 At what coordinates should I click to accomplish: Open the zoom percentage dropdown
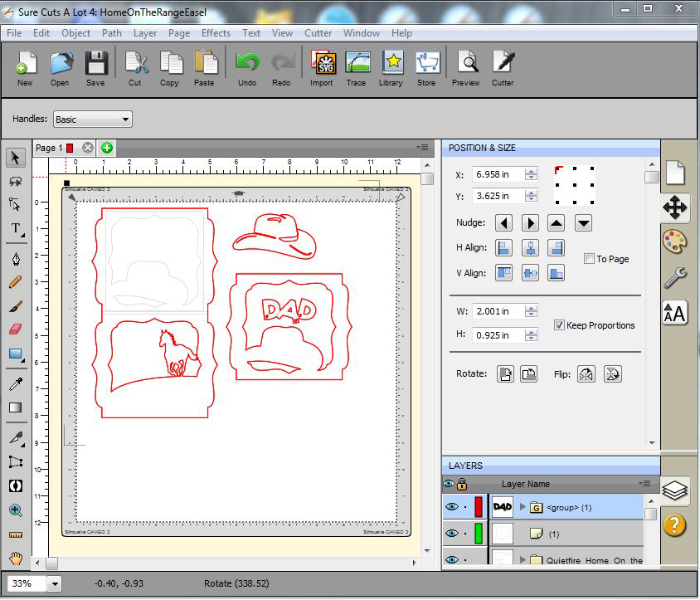point(55,583)
